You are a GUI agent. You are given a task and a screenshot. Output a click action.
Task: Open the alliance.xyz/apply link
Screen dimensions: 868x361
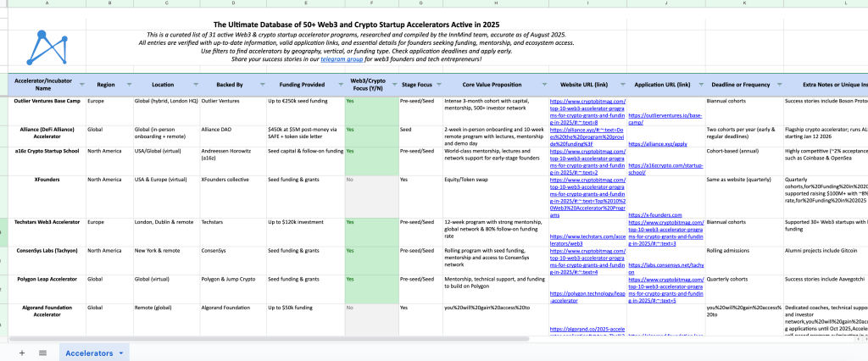[658, 143]
